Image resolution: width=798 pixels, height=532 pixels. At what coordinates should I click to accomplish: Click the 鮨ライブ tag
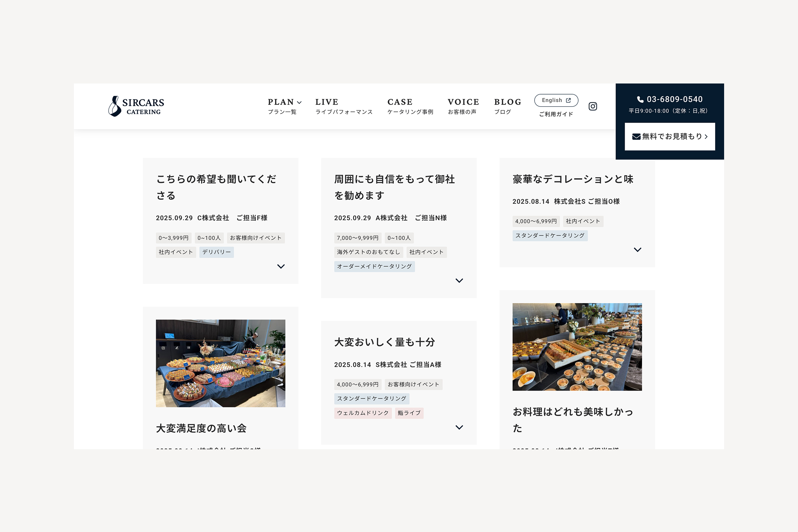click(x=409, y=413)
